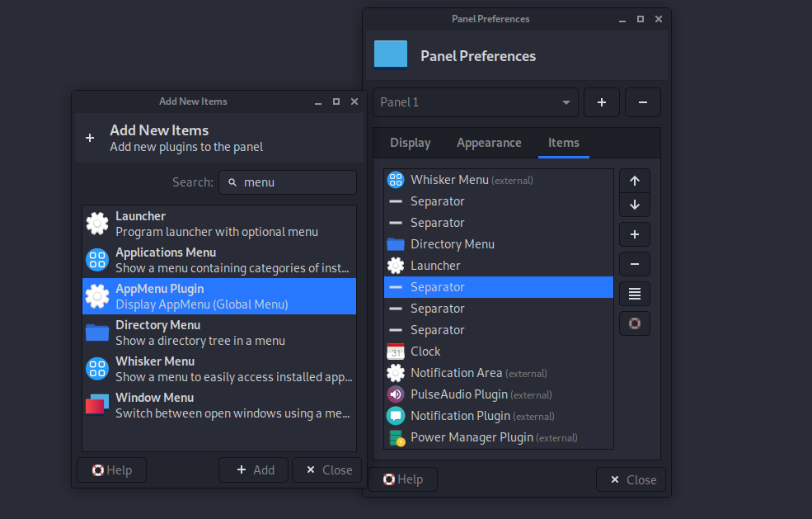Open Help in Add New Items window

coord(111,470)
